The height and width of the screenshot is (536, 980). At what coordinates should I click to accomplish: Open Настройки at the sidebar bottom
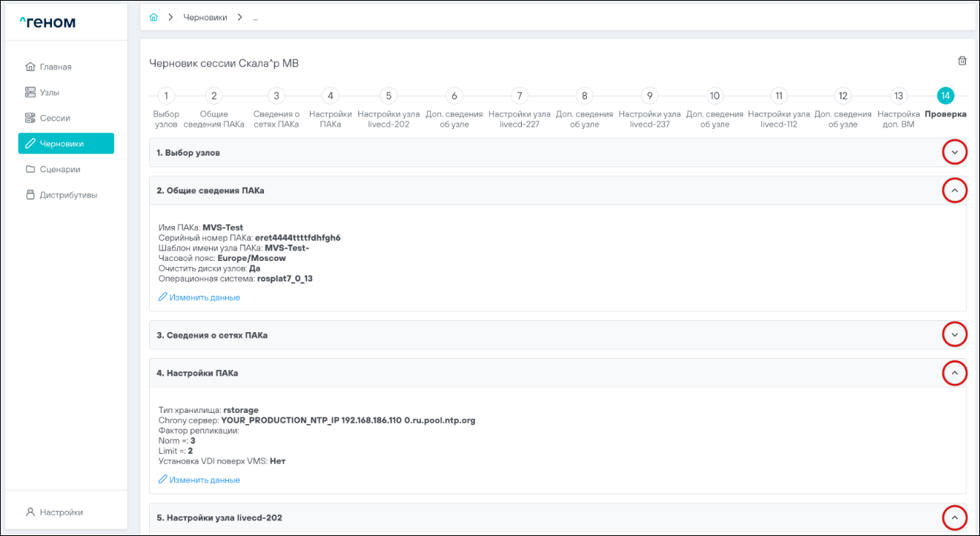[61, 512]
